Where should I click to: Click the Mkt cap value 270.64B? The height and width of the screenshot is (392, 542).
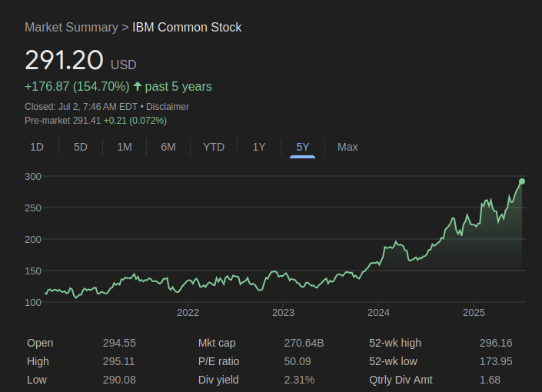304,343
